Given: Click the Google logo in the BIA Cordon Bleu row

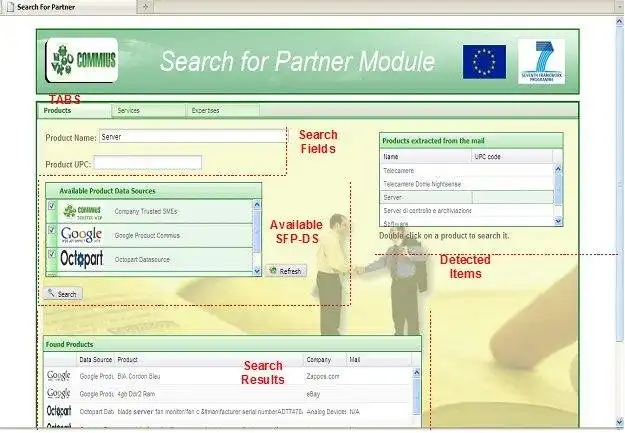Looking at the screenshot, I should click(x=59, y=376).
